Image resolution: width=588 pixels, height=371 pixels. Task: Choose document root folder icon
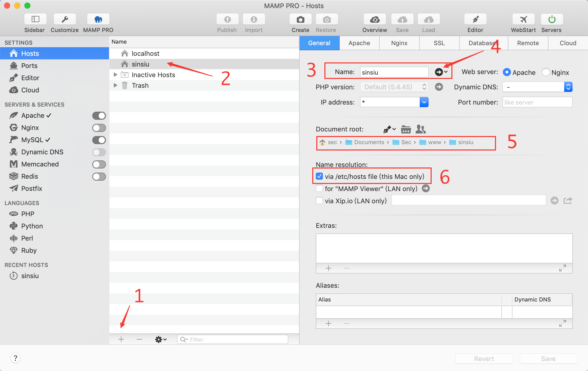[x=406, y=129]
